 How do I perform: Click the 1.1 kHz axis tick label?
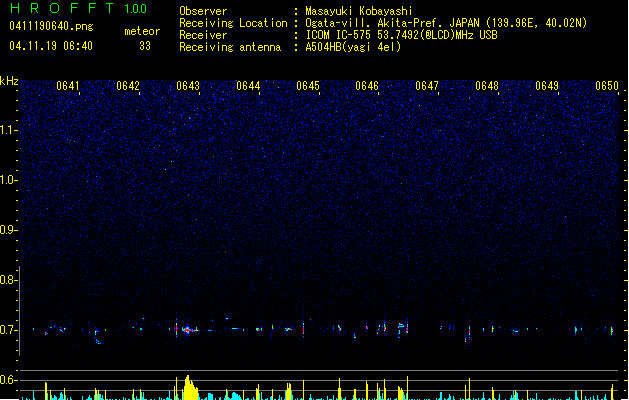8,130
